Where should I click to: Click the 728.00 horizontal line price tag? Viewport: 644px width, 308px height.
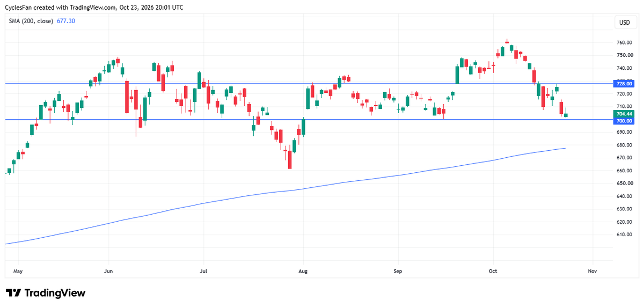point(623,84)
